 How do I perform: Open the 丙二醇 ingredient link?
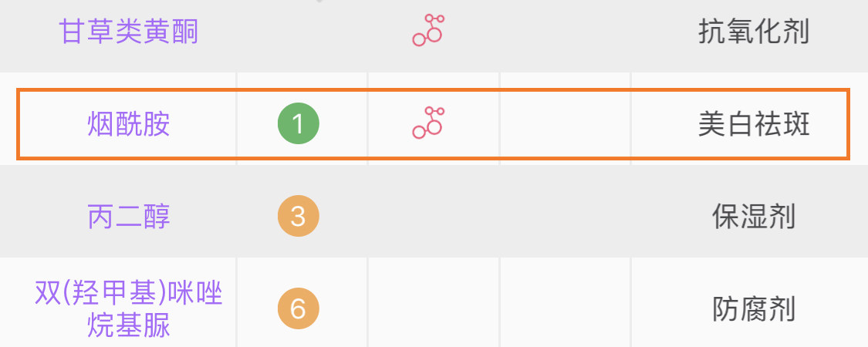tap(128, 217)
